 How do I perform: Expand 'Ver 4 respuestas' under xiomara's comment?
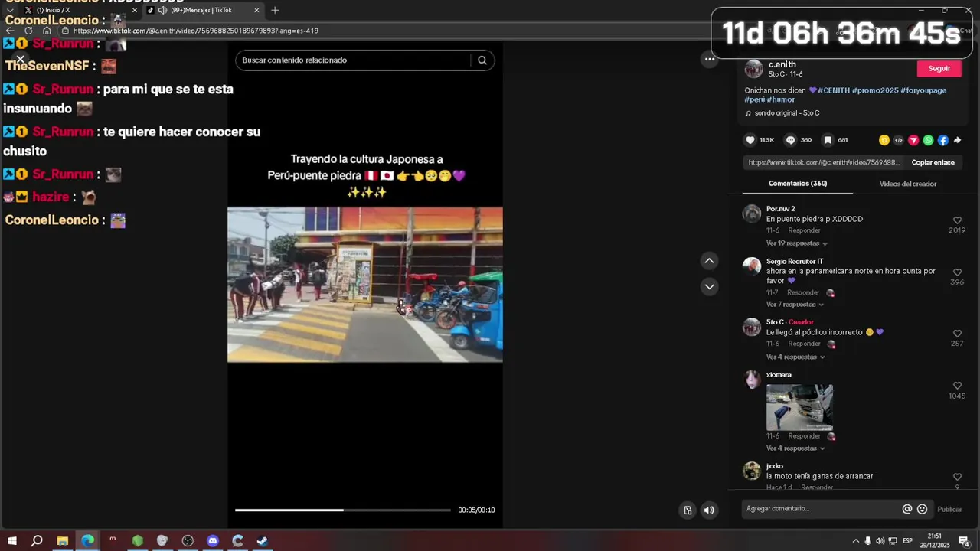point(795,448)
